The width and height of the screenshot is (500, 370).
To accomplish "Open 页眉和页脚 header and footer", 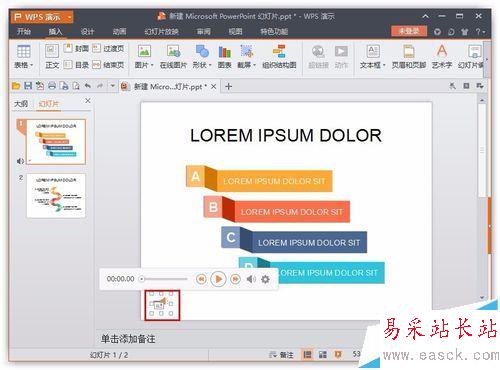I will click(x=409, y=56).
